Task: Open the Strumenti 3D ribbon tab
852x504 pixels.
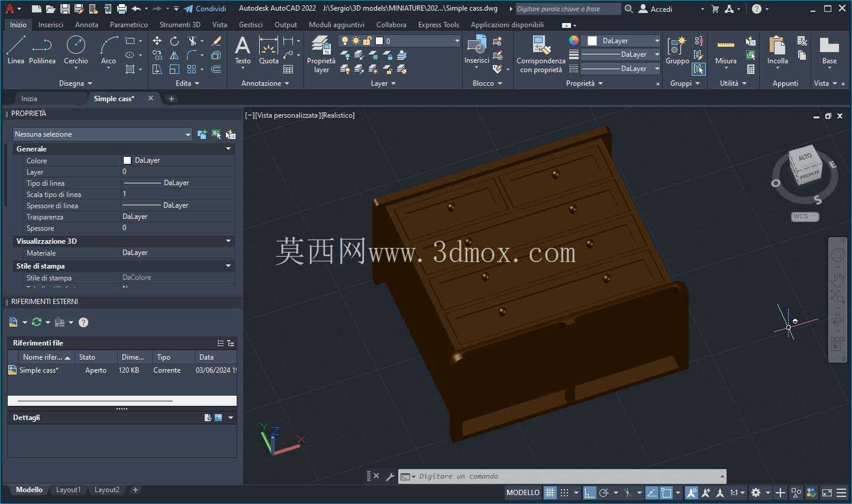Action: coord(180,25)
